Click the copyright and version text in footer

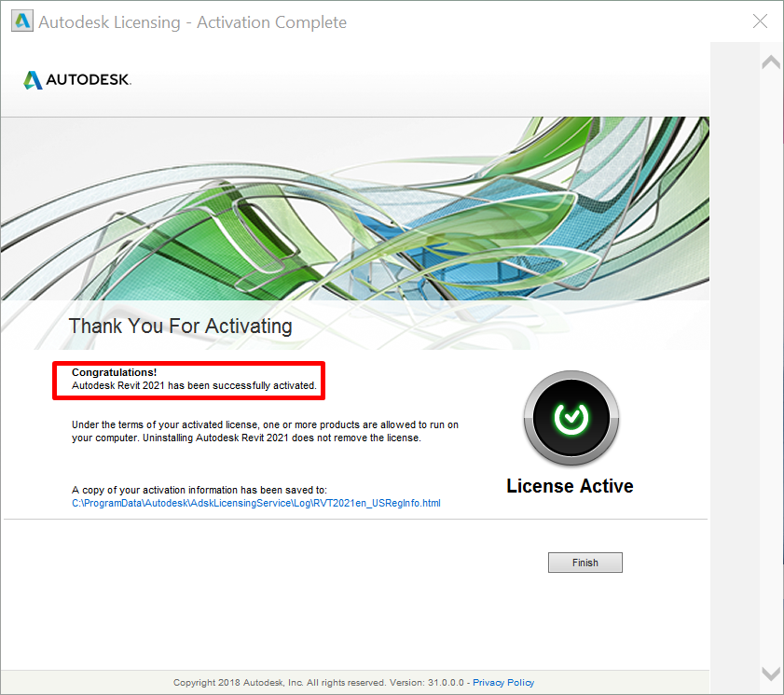click(319, 683)
